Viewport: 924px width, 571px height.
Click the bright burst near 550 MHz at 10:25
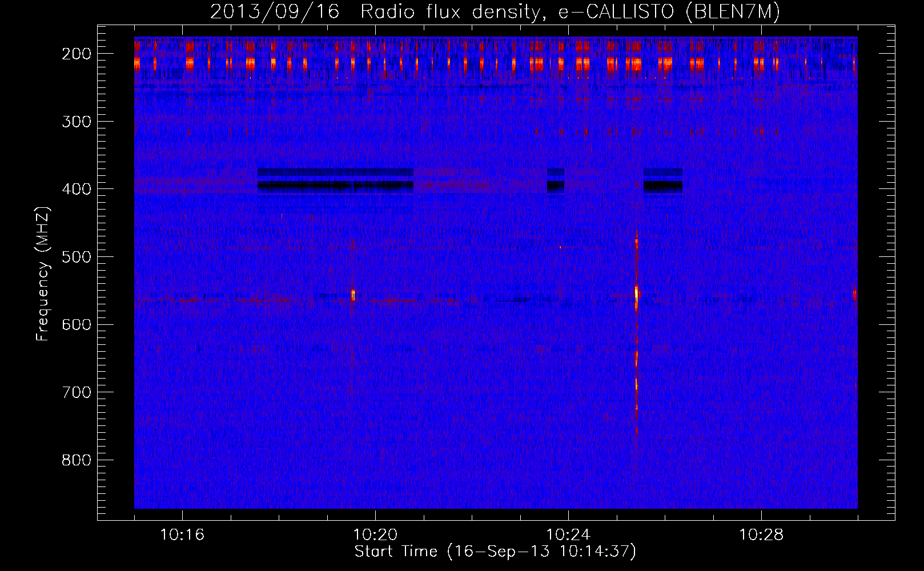(x=637, y=293)
